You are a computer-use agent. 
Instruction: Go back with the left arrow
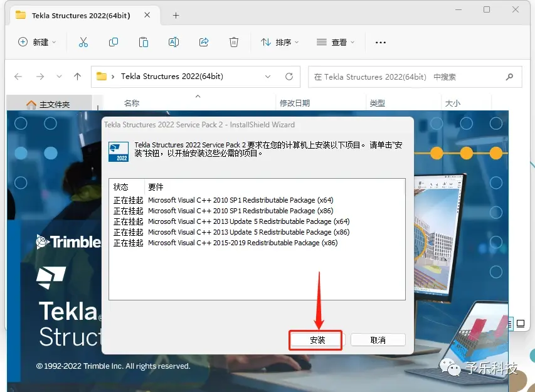(x=18, y=77)
